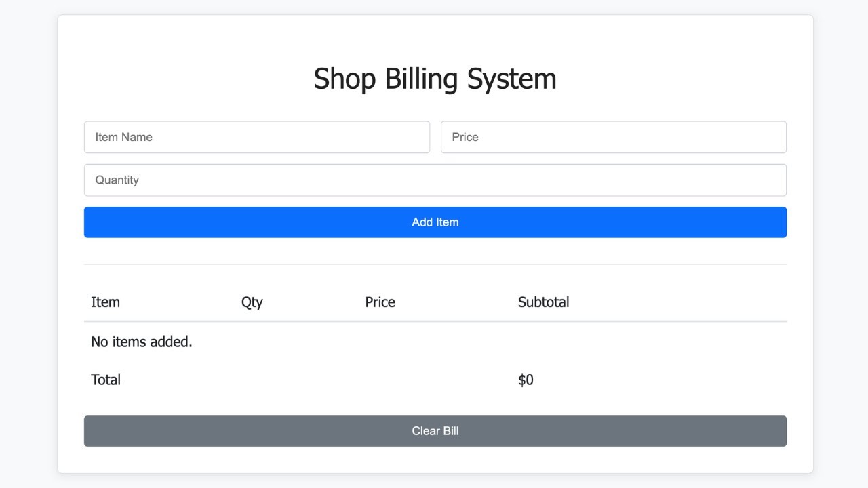The image size is (868, 488).
Task: Click the border line under table headers
Action: point(435,321)
